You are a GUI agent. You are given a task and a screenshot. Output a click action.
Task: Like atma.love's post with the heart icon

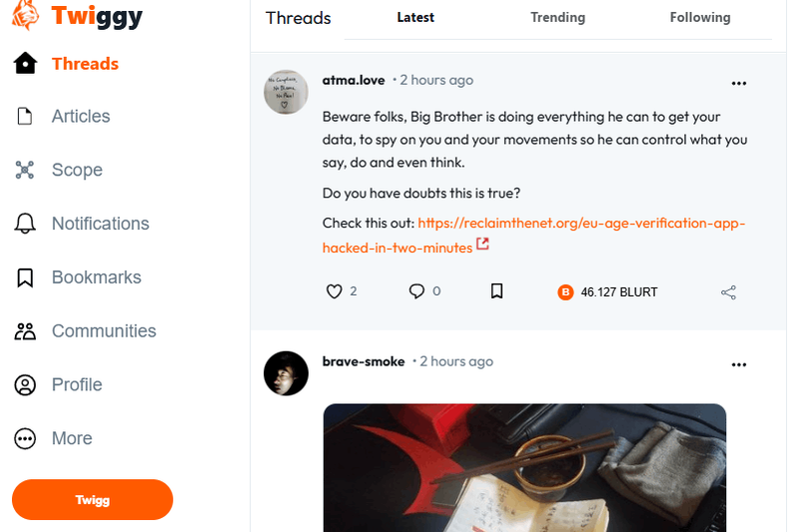point(335,291)
